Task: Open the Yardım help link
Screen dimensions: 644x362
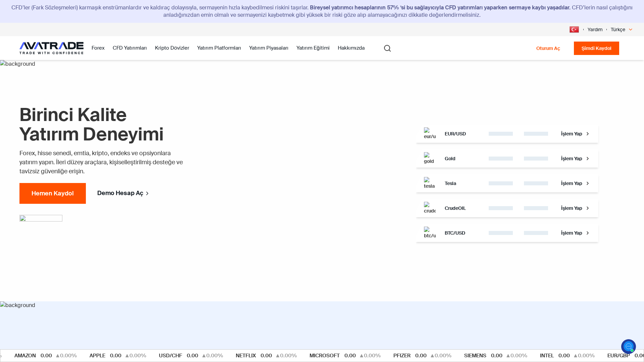Action: click(595, 29)
